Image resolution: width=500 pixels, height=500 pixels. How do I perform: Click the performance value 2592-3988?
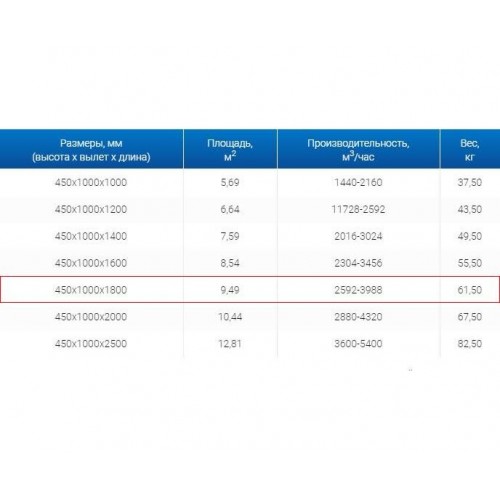point(358,290)
